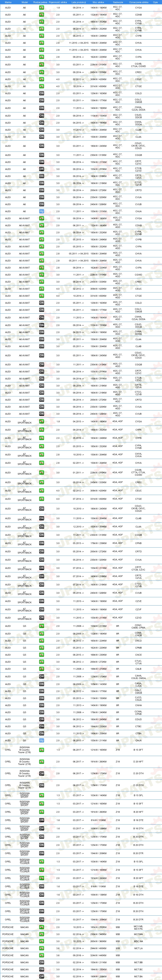162x980 pixels.
Task: Select engine code CZVD in A7 Sportback row
Action: pos(138,618)
